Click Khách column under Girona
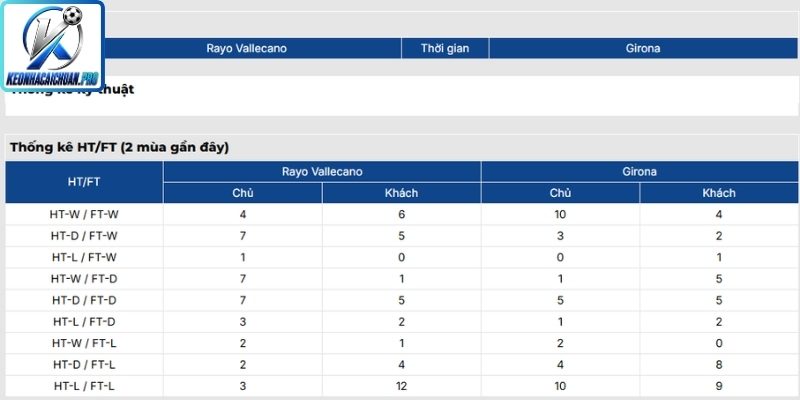Screen dimensions: 800x400 [719, 193]
